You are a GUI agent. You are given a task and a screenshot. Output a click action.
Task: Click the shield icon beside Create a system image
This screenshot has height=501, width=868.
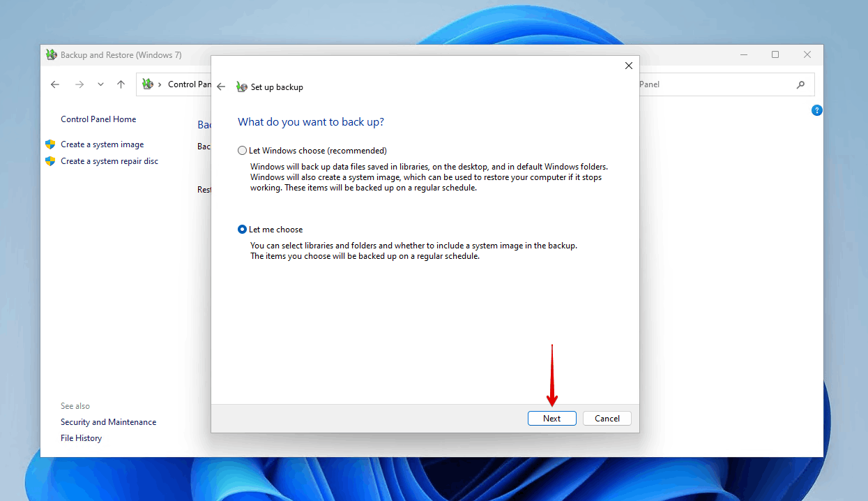point(50,144)
